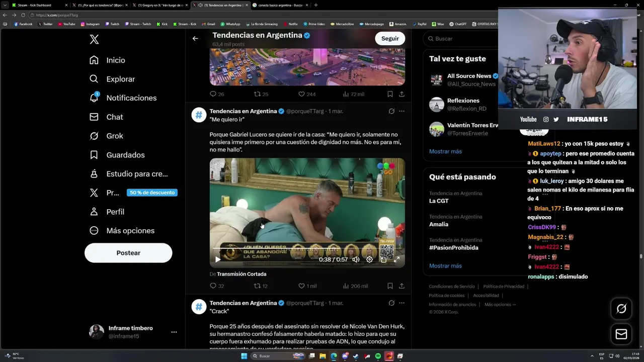Image resolution: width=644 pixels, height=362 pixels.
Task: Open Explorar in the sidebar
Action: 112,79
